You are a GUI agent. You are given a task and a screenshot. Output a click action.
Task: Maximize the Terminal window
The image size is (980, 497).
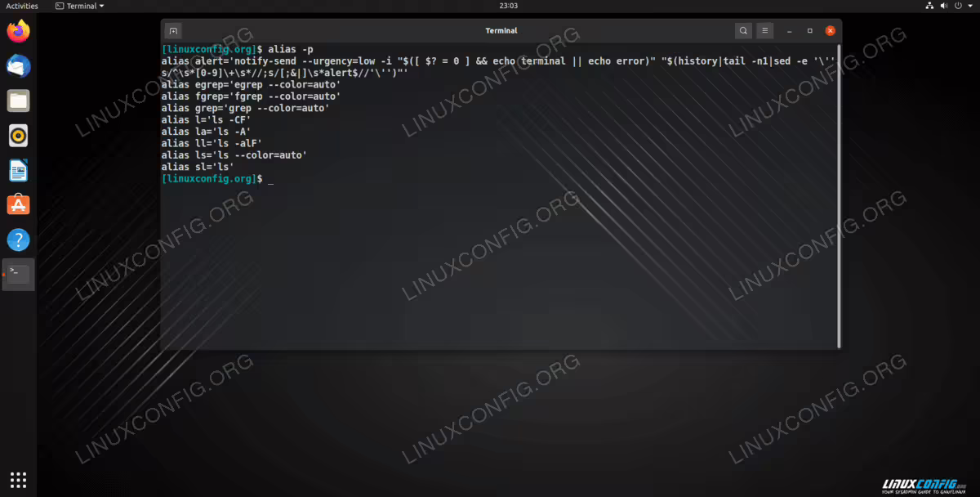[810, 31]
